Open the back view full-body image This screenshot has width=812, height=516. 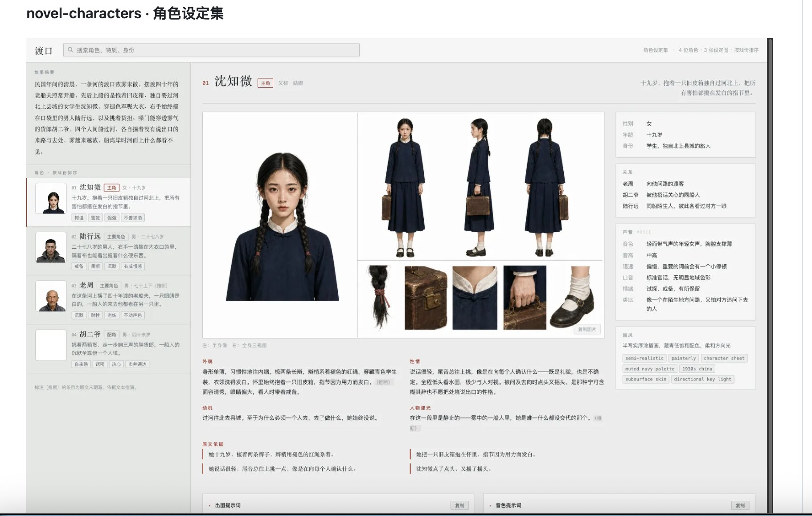point(546,187)
